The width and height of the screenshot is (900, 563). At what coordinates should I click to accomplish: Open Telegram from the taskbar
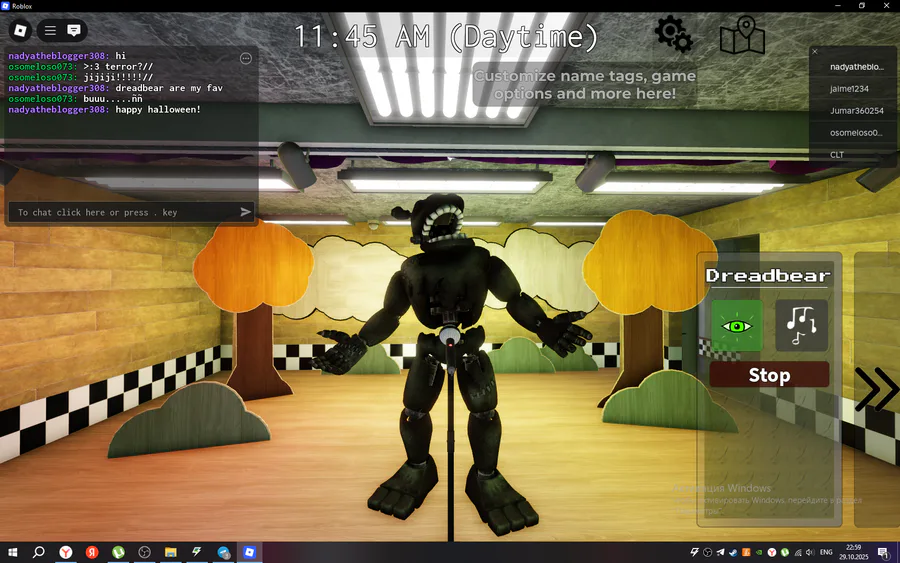point(223,552)
